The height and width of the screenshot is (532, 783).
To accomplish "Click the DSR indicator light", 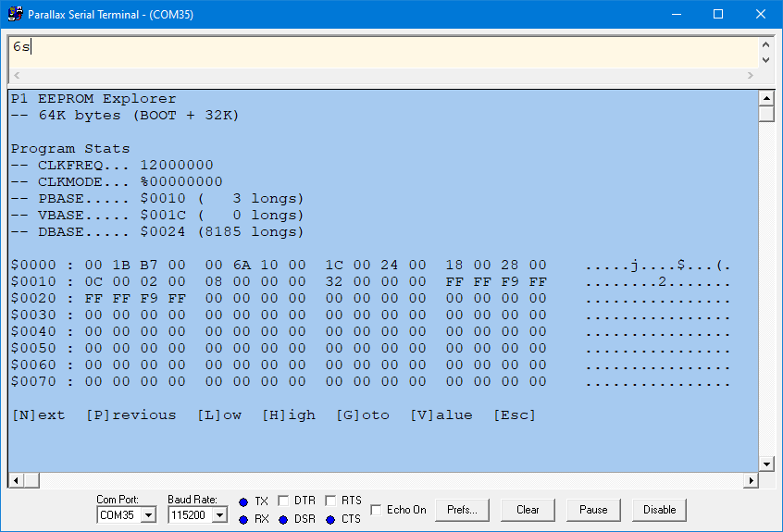I will coord(283,519).
